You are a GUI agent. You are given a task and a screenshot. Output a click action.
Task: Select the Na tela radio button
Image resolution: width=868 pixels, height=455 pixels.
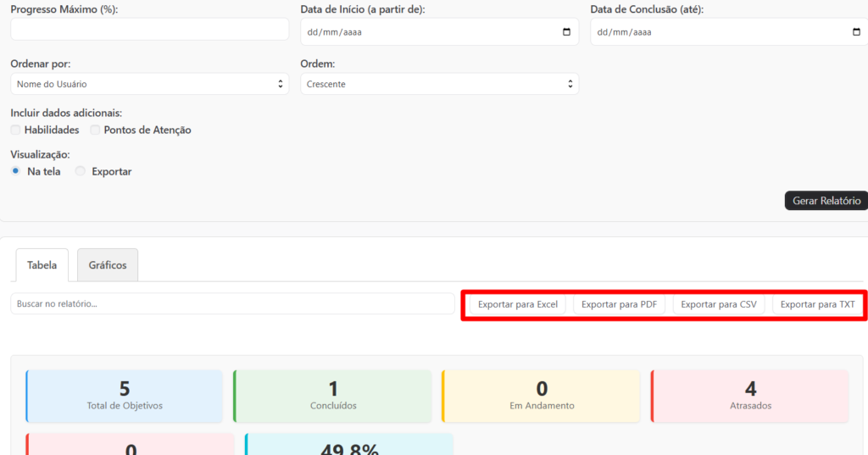tap(16, 171)
